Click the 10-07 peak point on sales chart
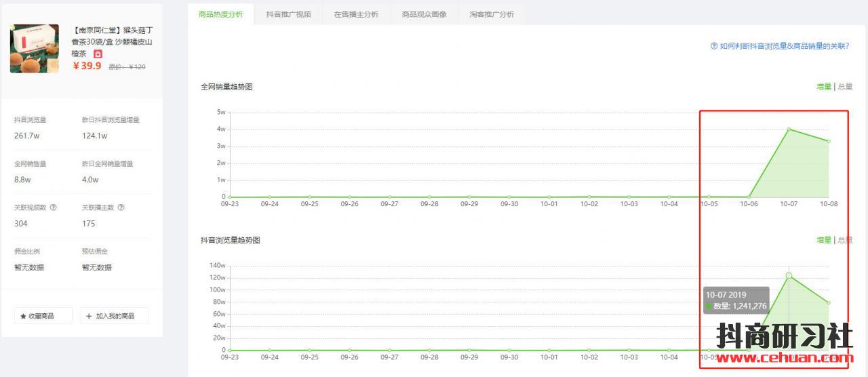 coord(789,129)
